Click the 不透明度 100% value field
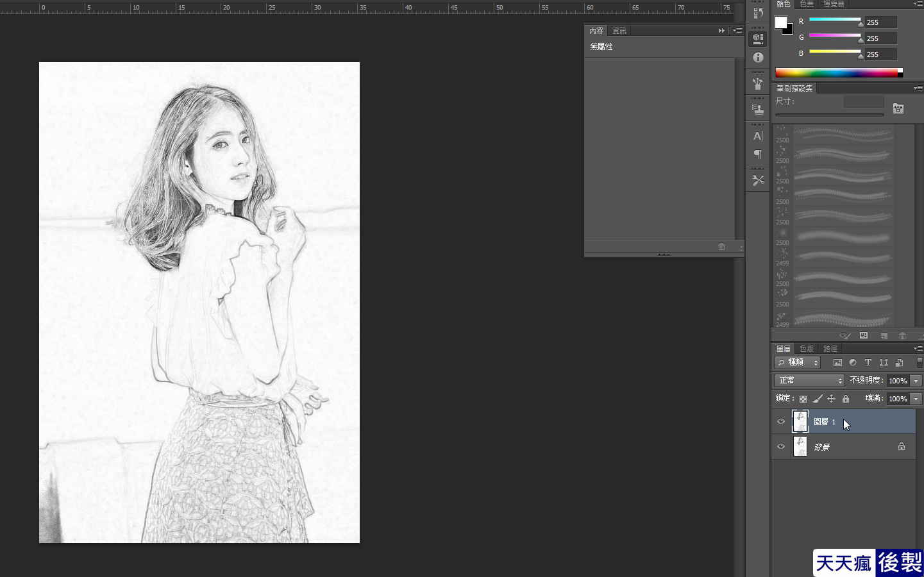The image size is (924, 577). (898, 381)
